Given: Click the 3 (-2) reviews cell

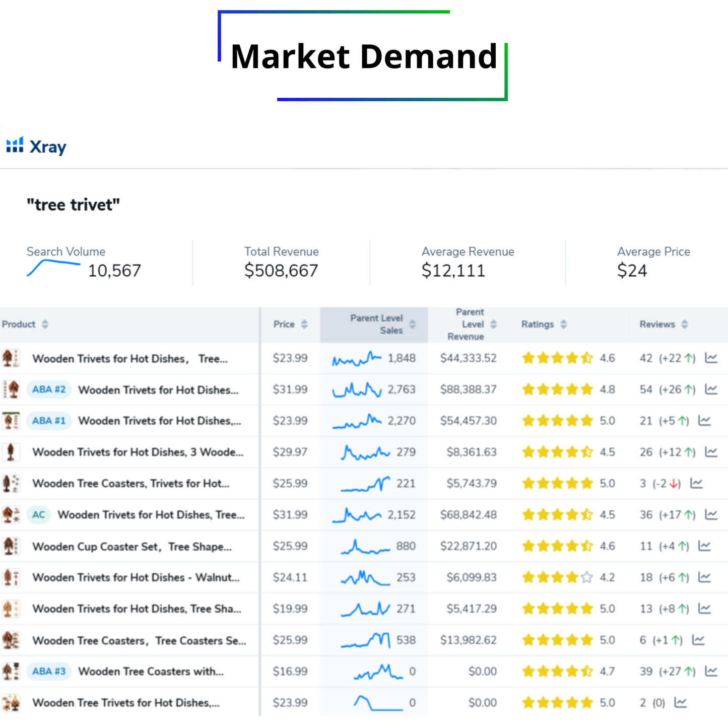Looking at the screenshot, I should 660,484.
